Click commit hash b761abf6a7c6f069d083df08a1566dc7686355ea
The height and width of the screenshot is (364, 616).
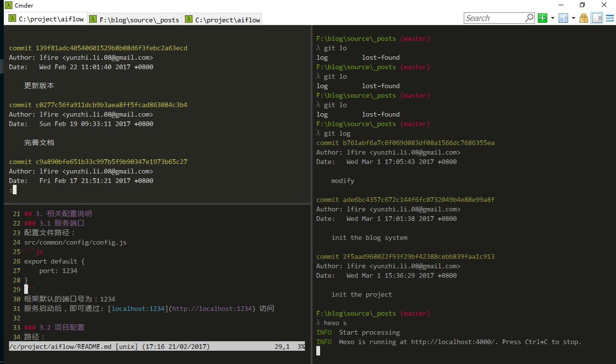[x=419, y=143]
